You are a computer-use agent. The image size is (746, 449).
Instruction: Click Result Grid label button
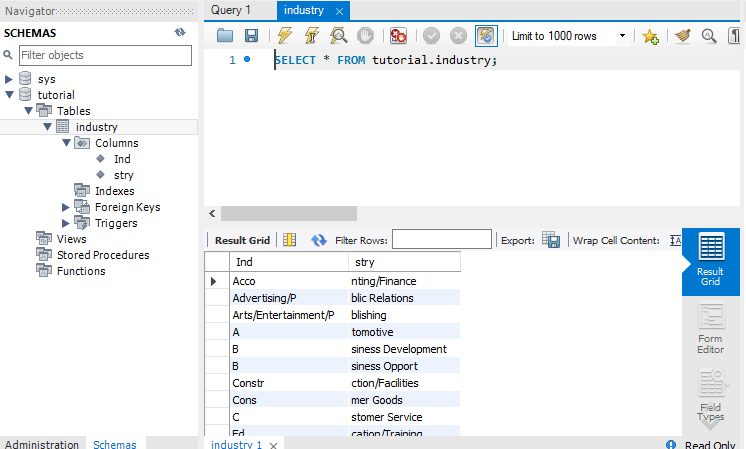(x=242, y=240)
